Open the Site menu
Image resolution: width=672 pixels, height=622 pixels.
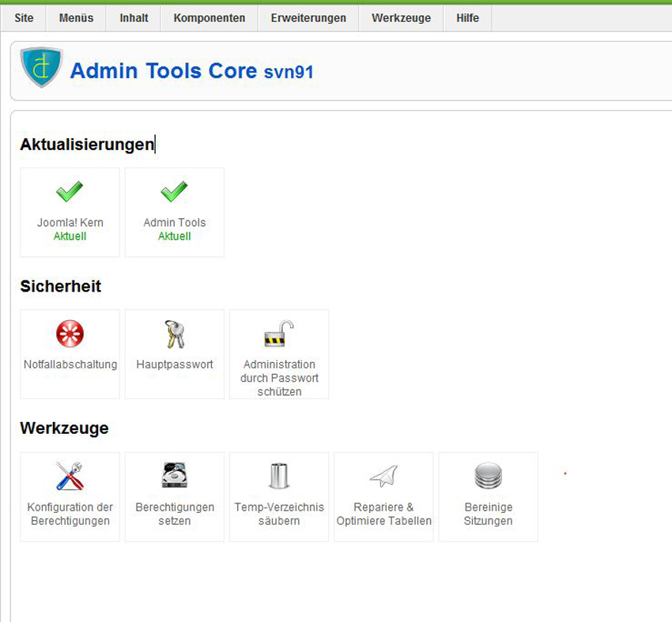point(24,18)
